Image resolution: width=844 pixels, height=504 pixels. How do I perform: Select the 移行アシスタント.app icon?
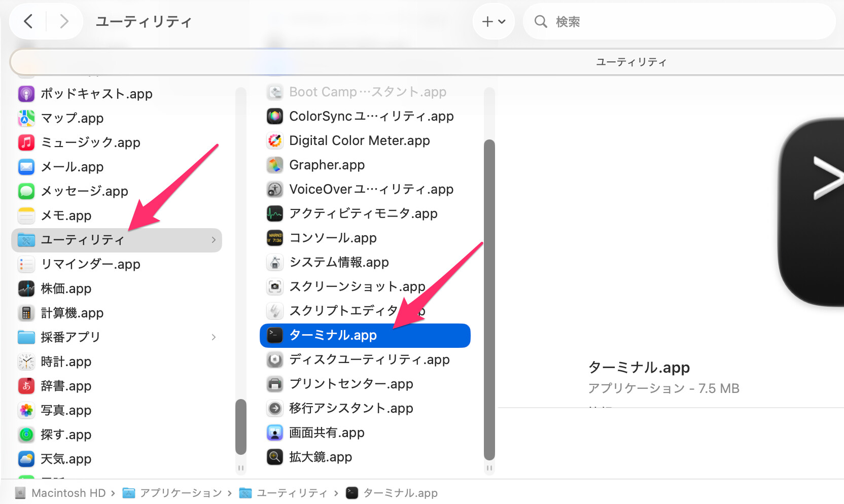[x=275, y=408]
